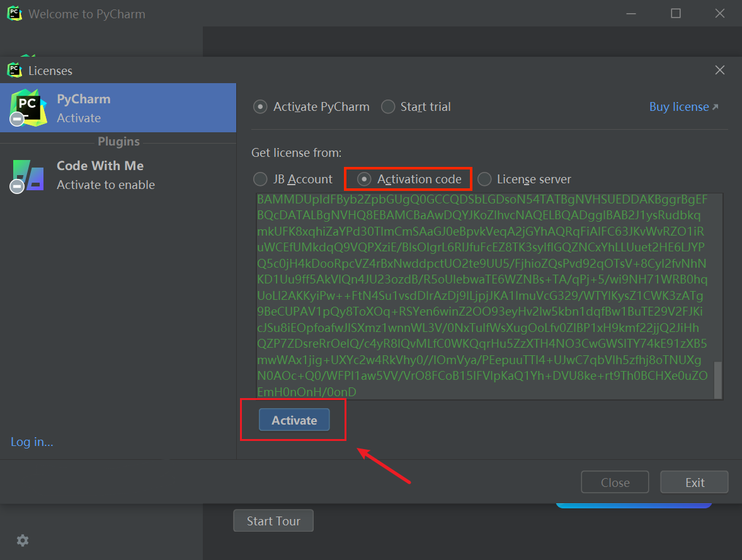Image resolution: width=742 pixels, height=560 pixels.
Task: Click the Close button in Licenses dialog
Action: (615, 482)
